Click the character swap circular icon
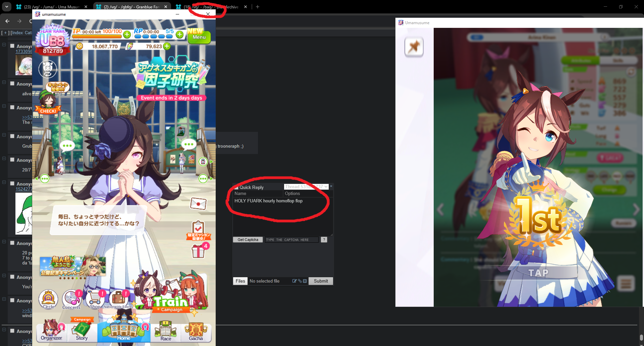644x346 pixels. pyautogui.click(x=48, y=69)
